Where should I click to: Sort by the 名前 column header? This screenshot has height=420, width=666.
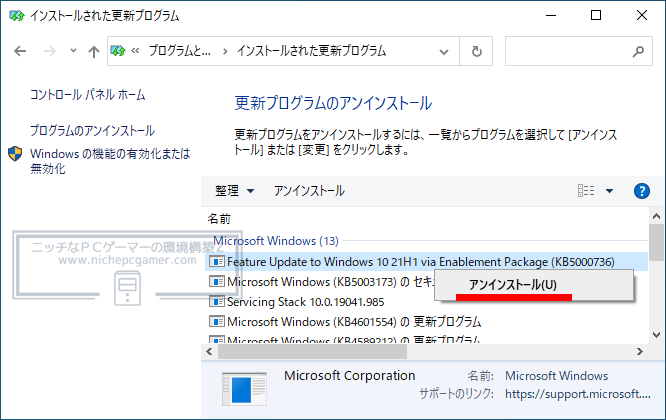click(x=219, y=219)
